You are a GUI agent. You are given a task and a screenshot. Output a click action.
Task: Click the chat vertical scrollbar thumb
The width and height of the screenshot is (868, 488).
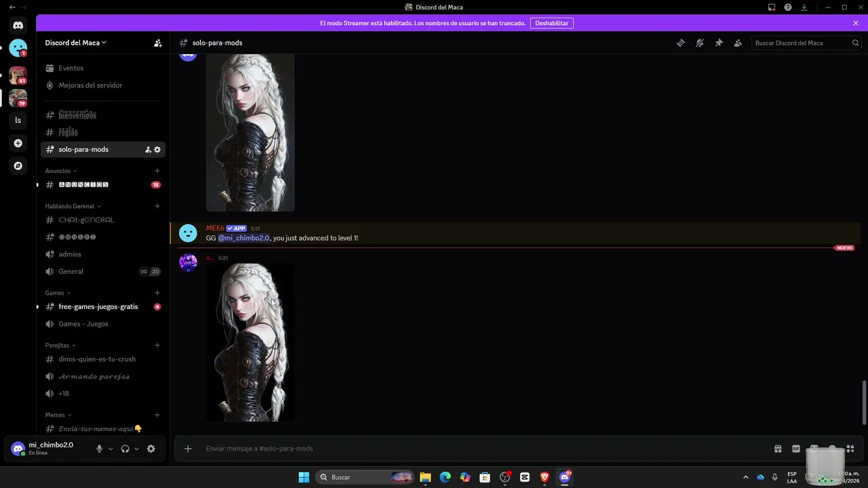(864, 403)
